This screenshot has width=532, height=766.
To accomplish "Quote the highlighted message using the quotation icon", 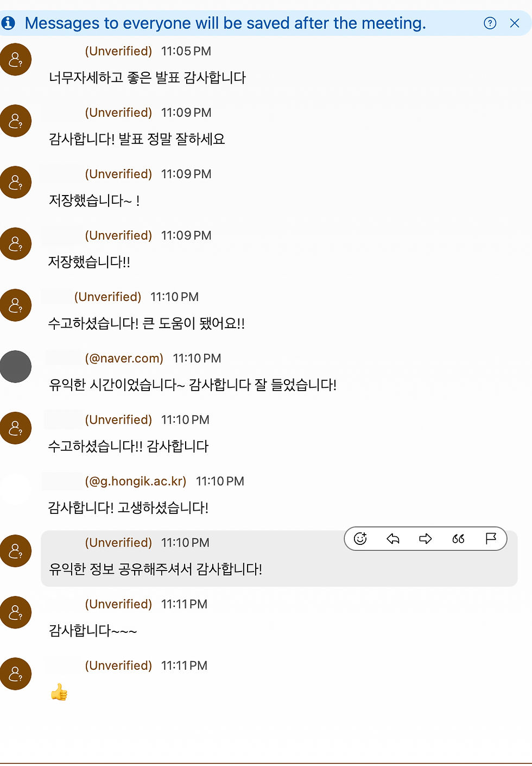I will (x=458, y=538).
